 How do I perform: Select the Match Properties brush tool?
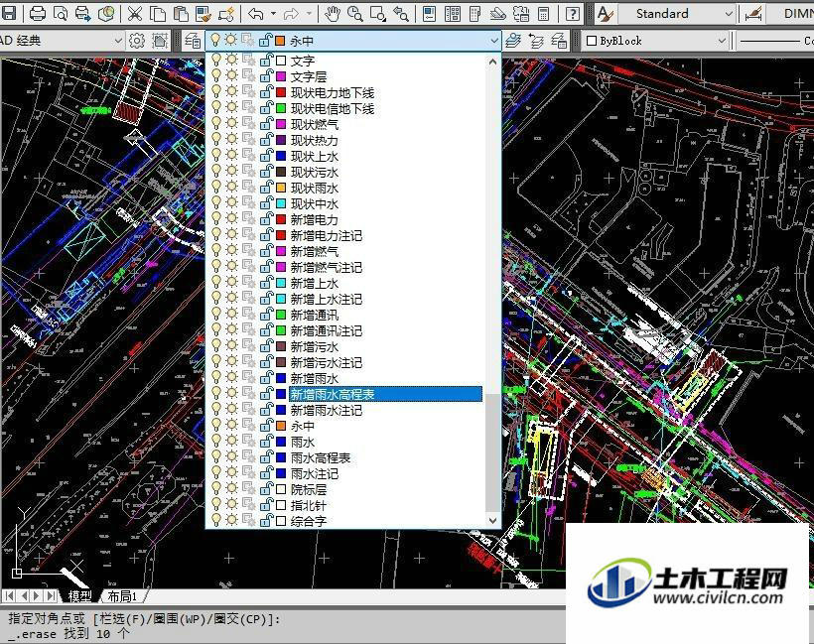203,13
